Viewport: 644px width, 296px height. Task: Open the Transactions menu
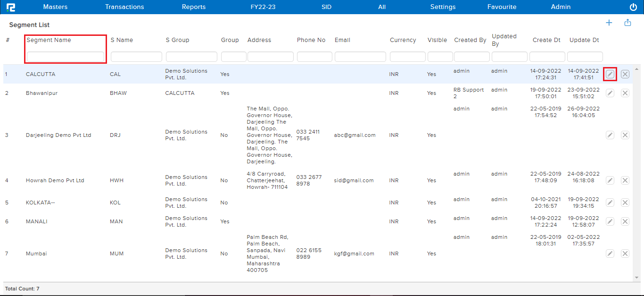[x=124, y=7]
